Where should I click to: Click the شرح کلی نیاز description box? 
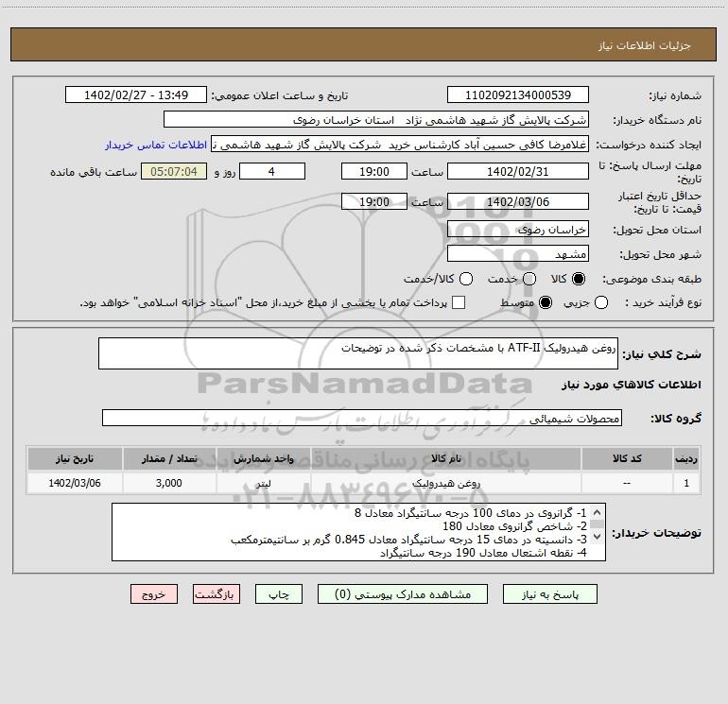click(x=358, y=353)
